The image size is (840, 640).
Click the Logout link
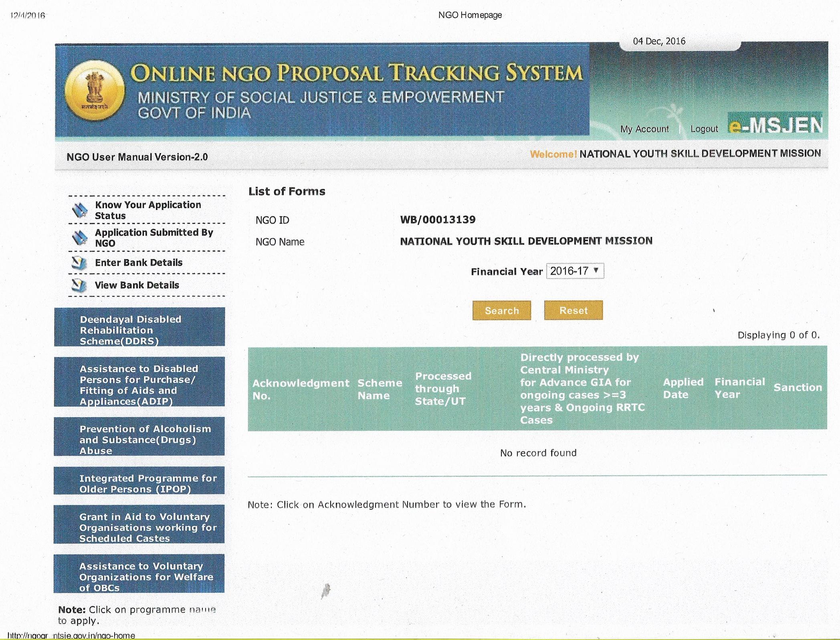click(x=704, y=129)
